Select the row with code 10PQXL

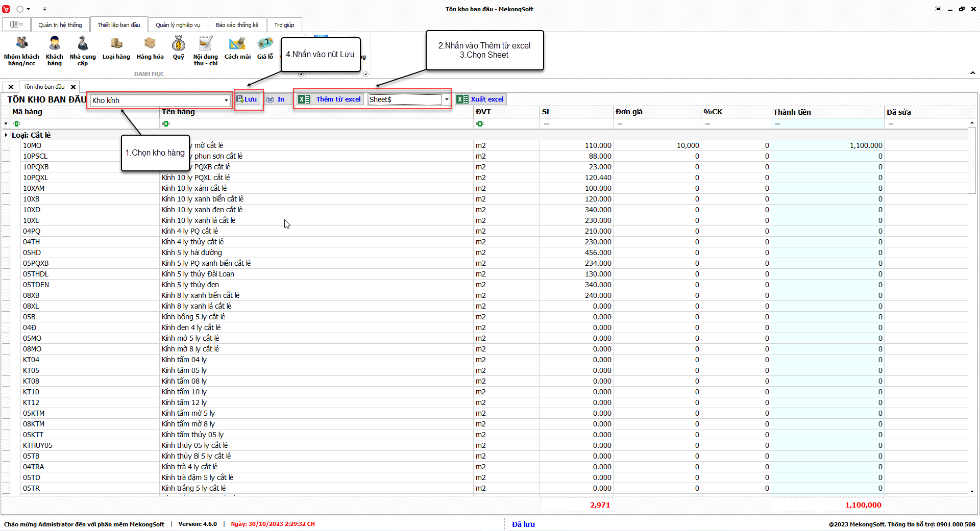tap(35, 178)
